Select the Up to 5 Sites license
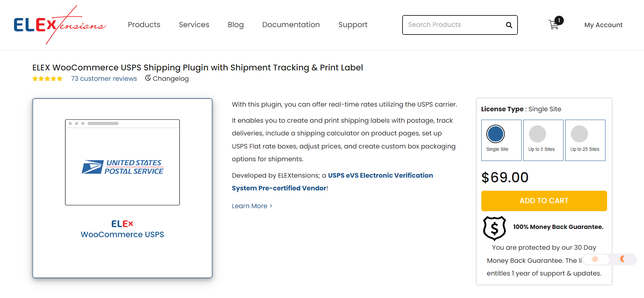Image resolution: width=644 pixels, height=298 pixels. 543,140
